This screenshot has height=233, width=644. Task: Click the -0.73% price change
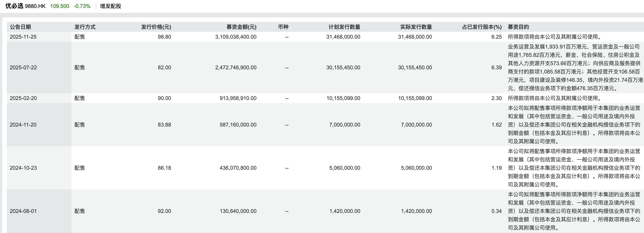click(82, 6)
